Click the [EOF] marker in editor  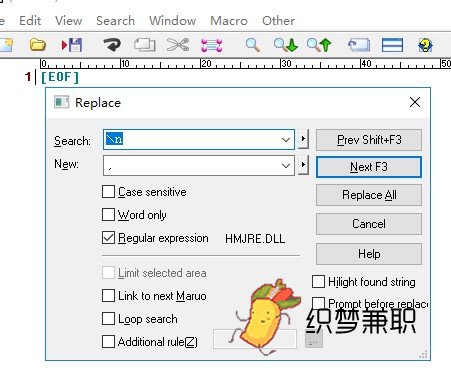tap(60, 77)
